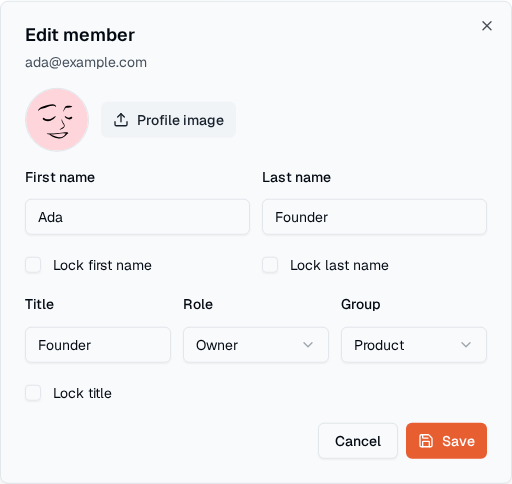This screenshot has width=512, height=484.
Task: Click the ada@example.com email text
Action: 86,62
